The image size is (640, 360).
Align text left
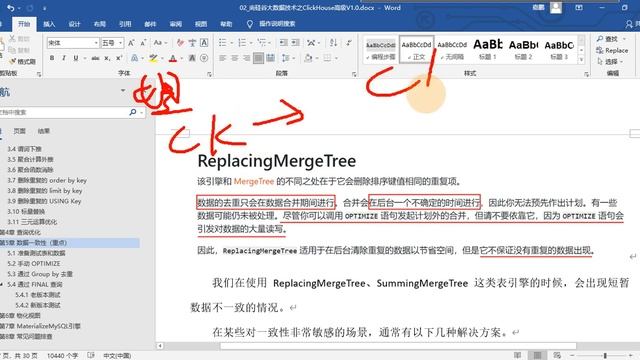222,58
